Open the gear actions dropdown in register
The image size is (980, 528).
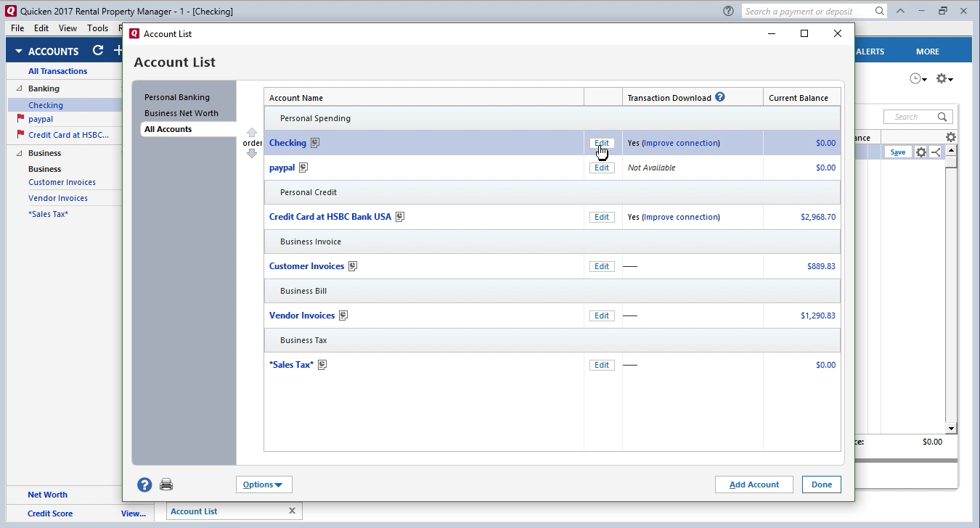(944, 78)
